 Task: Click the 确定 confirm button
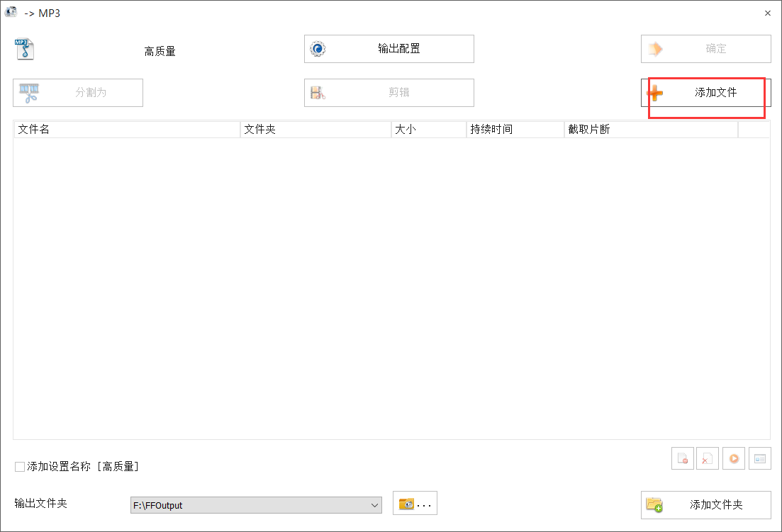pyautogui.click(x=705, y=48)
